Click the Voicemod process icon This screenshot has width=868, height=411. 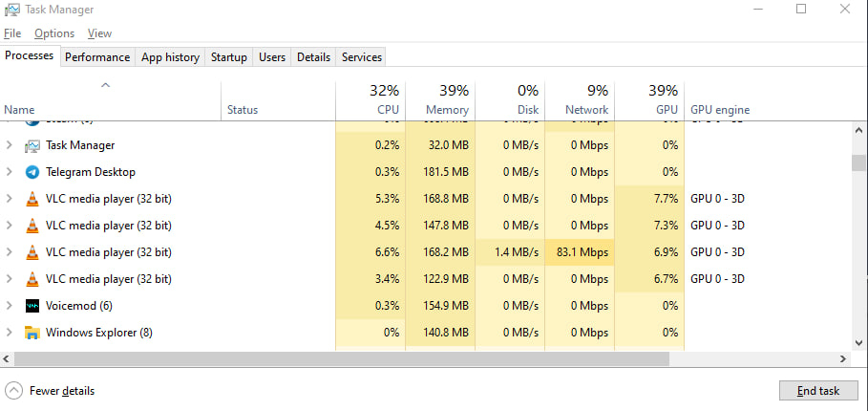pos(32,306)
